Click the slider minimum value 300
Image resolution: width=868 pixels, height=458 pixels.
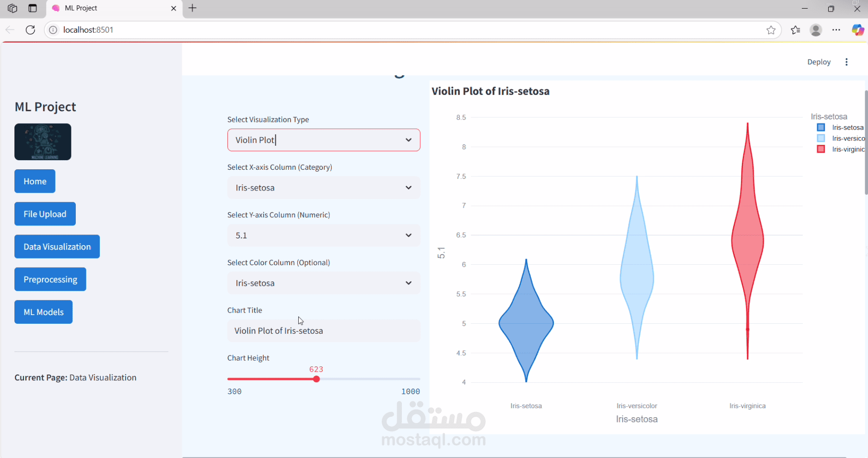[235, 391]
